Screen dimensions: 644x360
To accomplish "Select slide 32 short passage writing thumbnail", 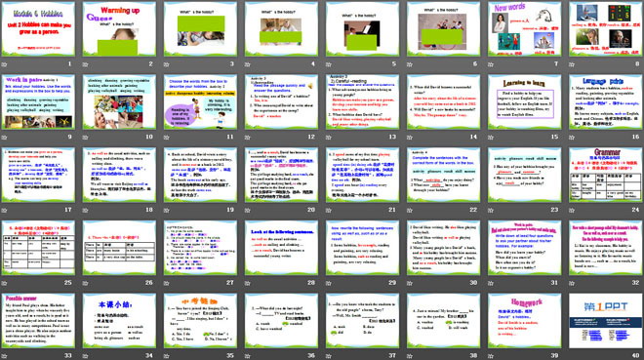I will click(605, 248).
